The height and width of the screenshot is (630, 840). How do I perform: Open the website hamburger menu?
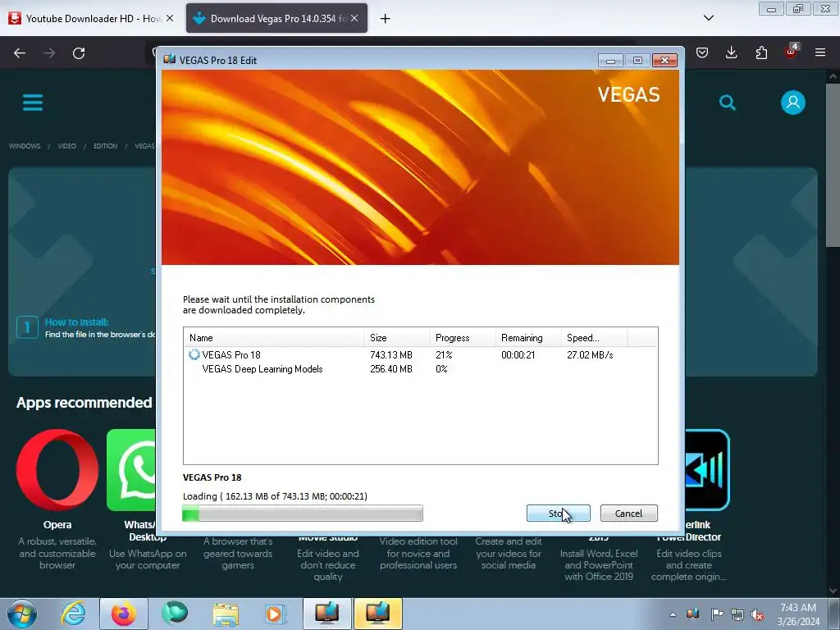point(33,103)
